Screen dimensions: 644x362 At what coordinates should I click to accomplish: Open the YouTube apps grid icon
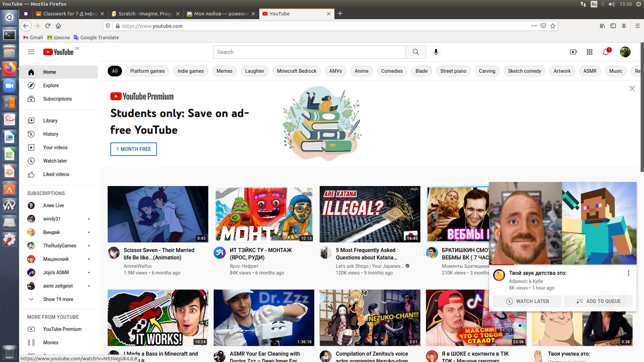(590, 52)
